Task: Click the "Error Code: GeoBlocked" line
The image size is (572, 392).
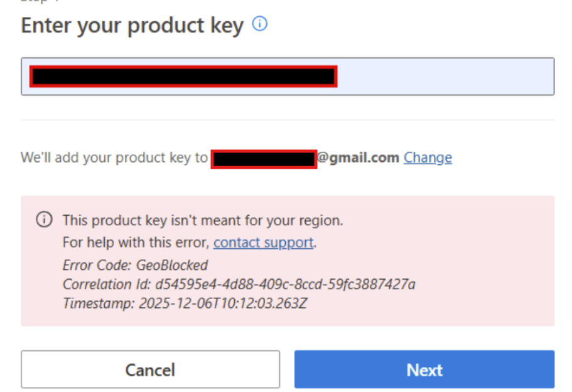Action: (135, 265)
